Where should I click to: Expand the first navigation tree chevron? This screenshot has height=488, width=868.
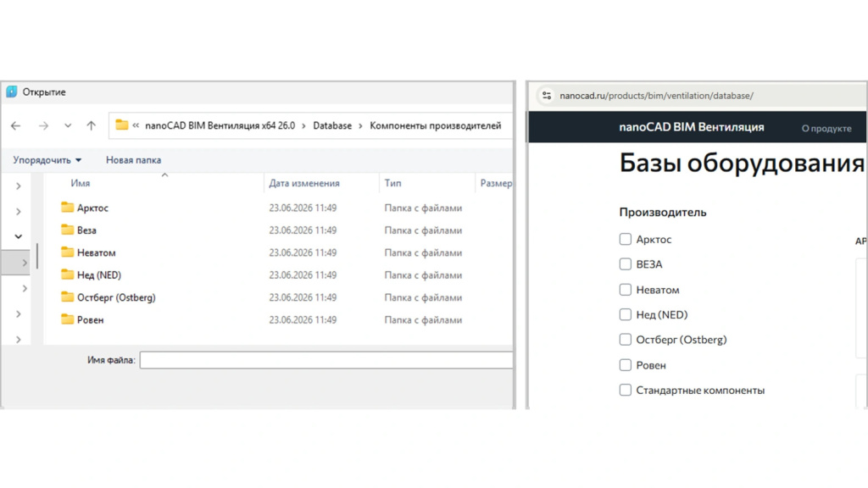tap(19, 186)
